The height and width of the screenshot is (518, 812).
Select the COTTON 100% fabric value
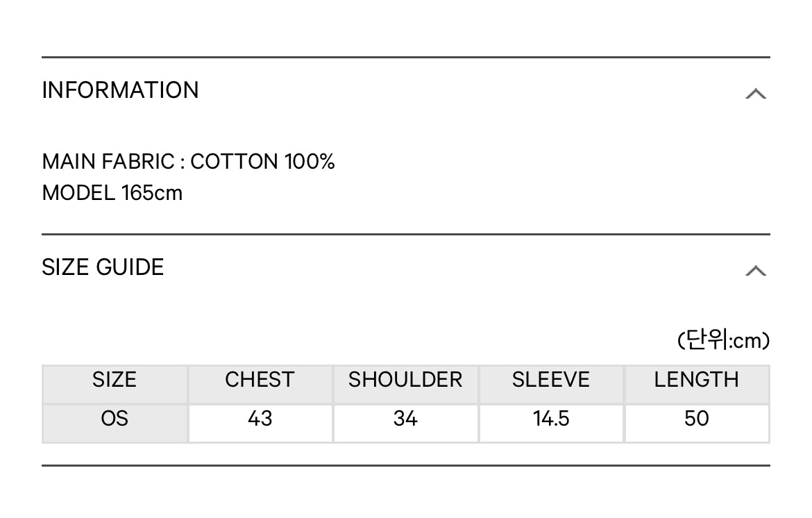coord(262,162)
